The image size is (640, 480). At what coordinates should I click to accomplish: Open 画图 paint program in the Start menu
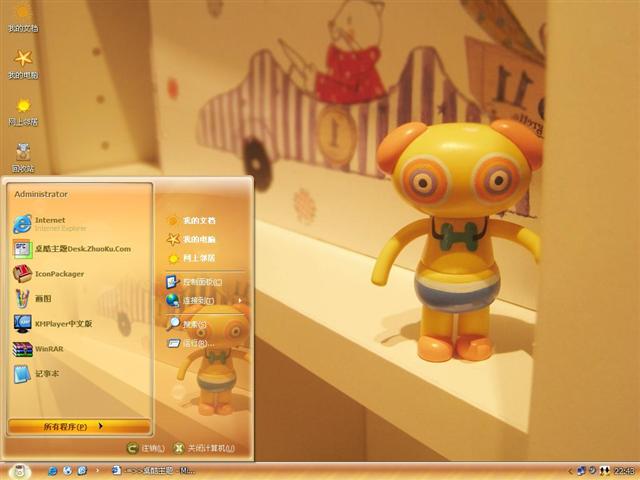click(33, 299)
